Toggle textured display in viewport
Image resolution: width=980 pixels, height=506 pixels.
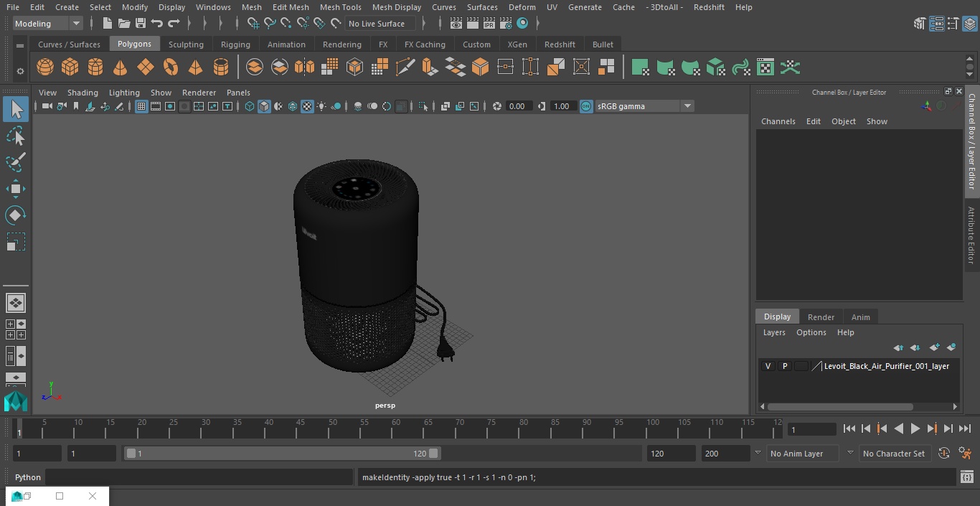point(307,106)
